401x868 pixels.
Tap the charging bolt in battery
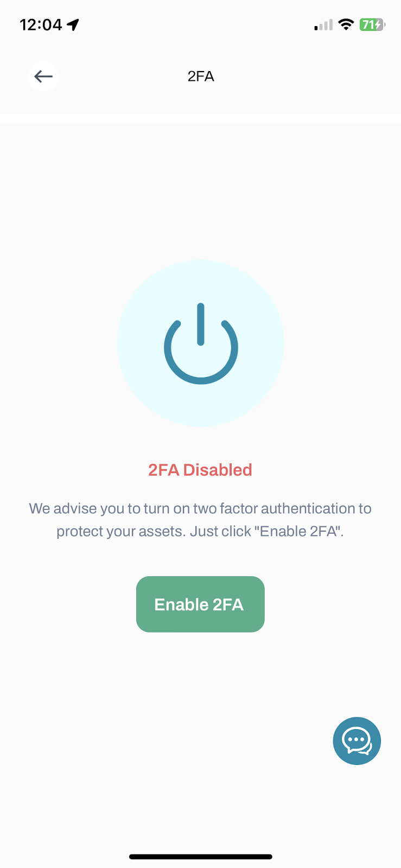tap(378, 24)
